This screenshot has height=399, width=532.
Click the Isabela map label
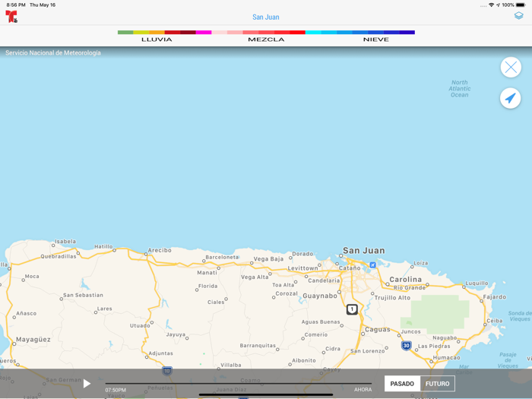[65, 241]
